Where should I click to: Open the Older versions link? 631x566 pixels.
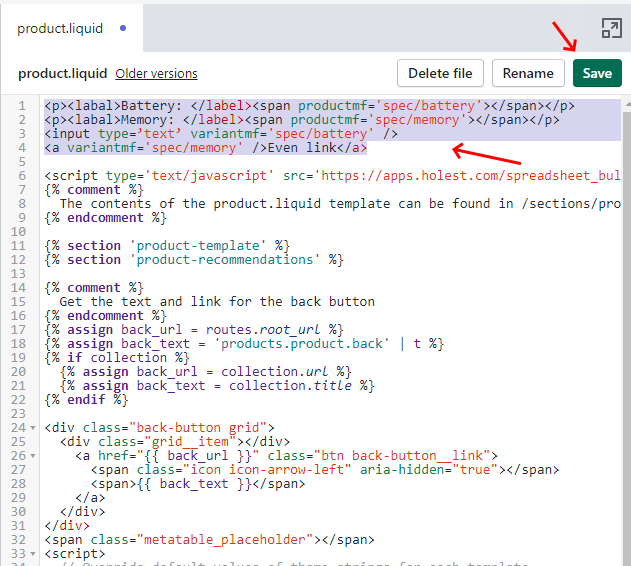156,74
